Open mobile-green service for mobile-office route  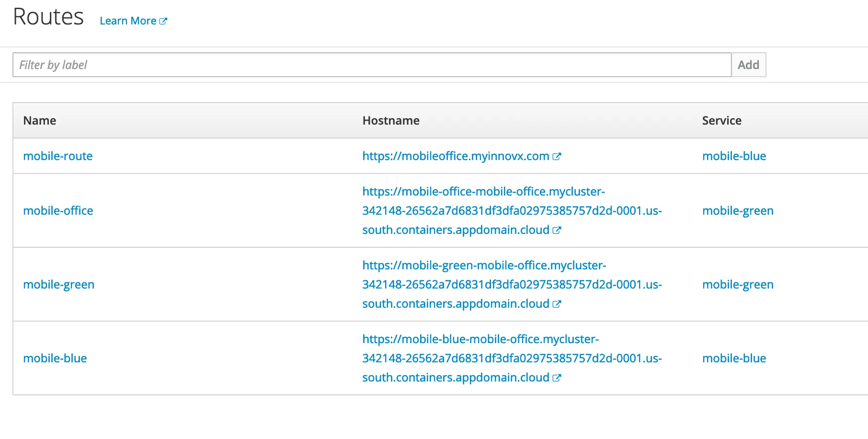738,211
